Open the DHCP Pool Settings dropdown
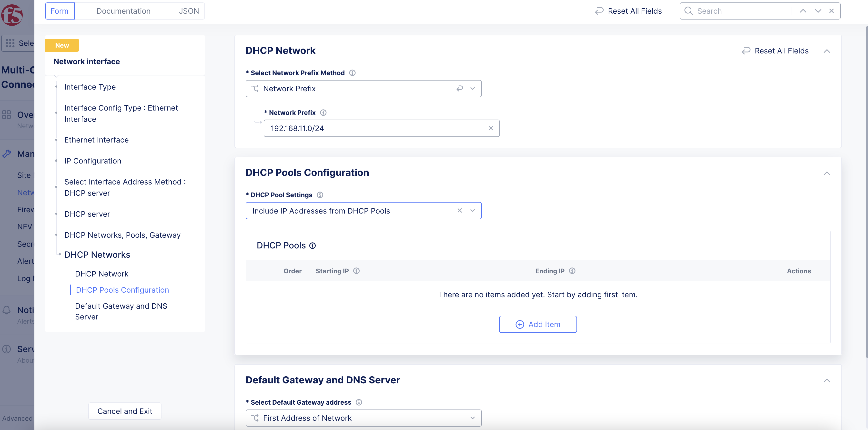The width and height of the screenshot is (868, 430). tap(472, 210)
